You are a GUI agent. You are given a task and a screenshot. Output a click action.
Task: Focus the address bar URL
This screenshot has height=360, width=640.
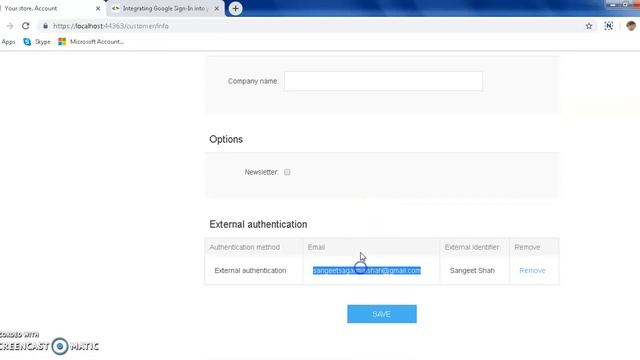click(111, 26)
